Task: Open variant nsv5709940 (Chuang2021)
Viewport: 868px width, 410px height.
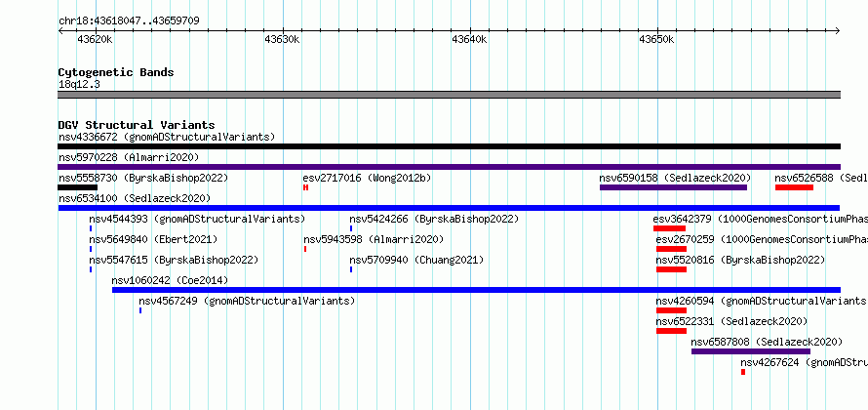Action: click(x=416, y=260)
